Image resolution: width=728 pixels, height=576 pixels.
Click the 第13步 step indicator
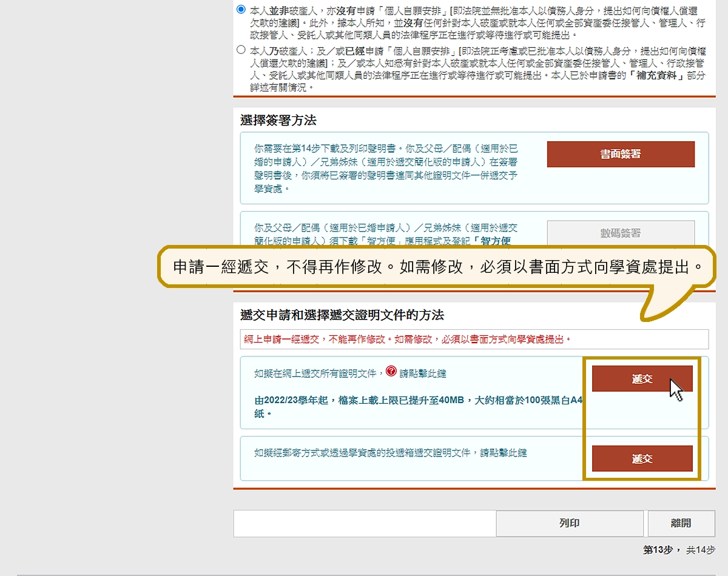[656, 550]
